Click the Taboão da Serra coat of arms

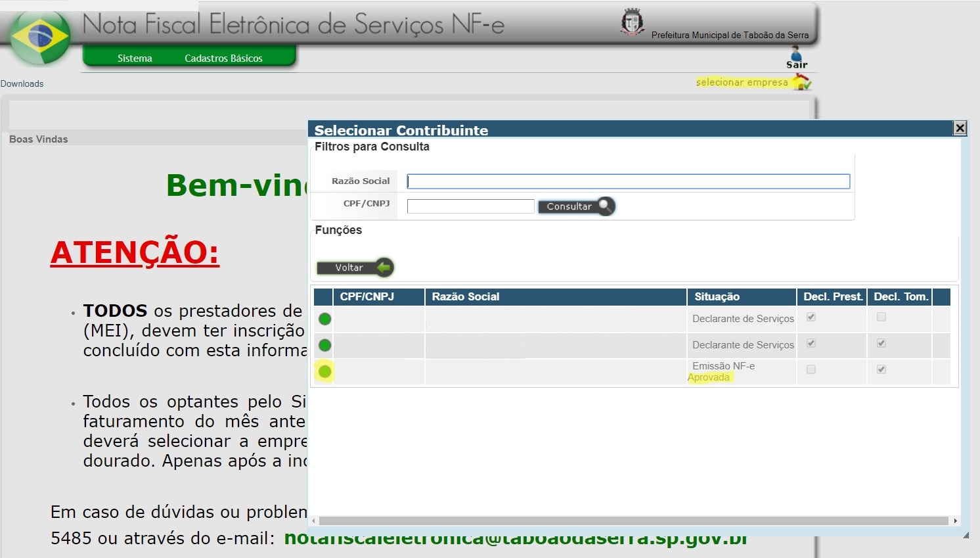pyautogui.click(x=633, y=22)
